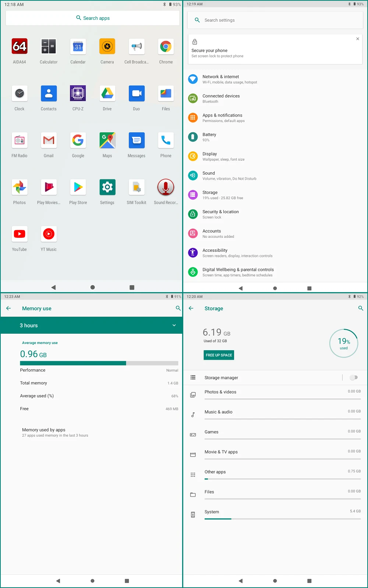Launch the Play Store
Image resolution: width=368 pixels, height=588 pixels.
[78, 187]
